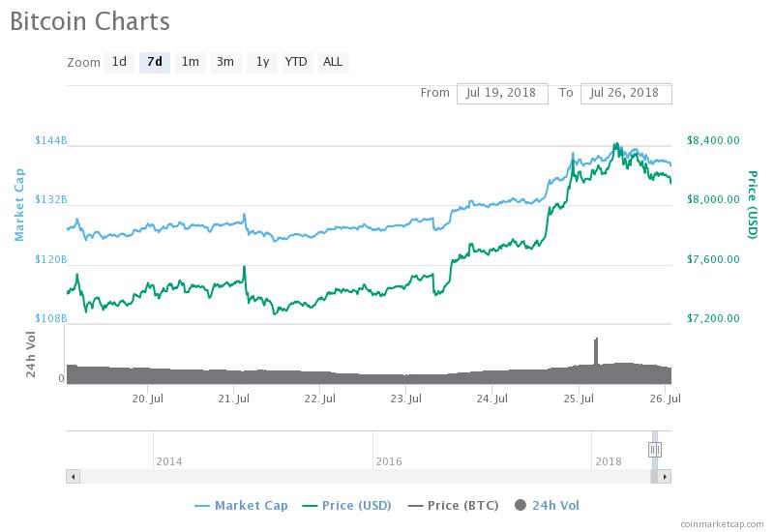774x532 pixels.
Task: Toggle Price (BTC) series in legend
Action: (x=453, y=505)
